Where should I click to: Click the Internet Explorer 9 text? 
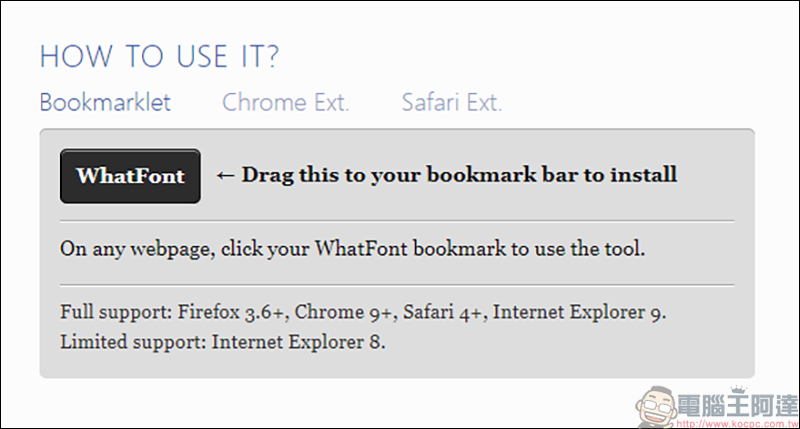tap(579, 312)
